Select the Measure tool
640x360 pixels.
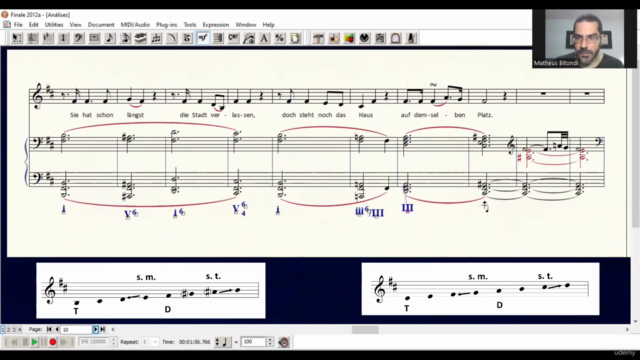click(x=94, y=38)
